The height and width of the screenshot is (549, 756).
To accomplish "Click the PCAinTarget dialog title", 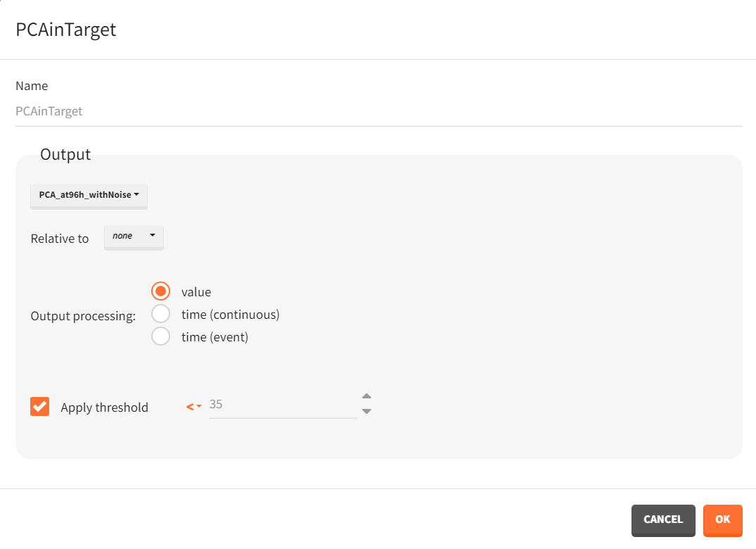I will pos(65,30).
